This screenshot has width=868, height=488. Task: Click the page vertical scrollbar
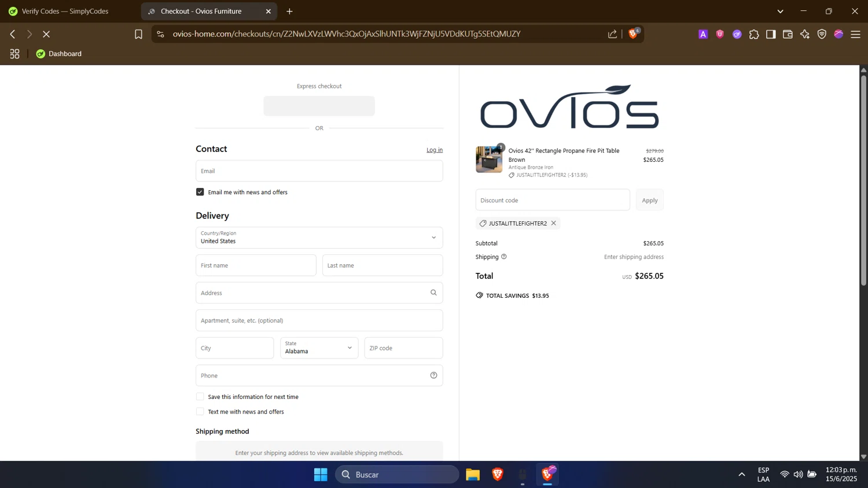[863, 181]
